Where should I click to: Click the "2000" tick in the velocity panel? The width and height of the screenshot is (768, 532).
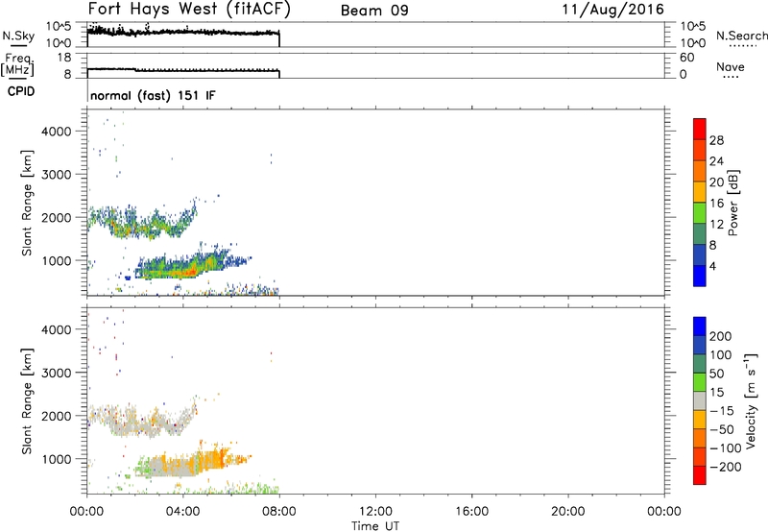(x=57, y=416)
